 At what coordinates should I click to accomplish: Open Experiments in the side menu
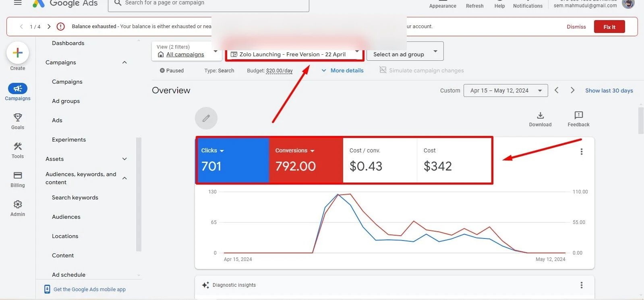[x=69, y=140]
